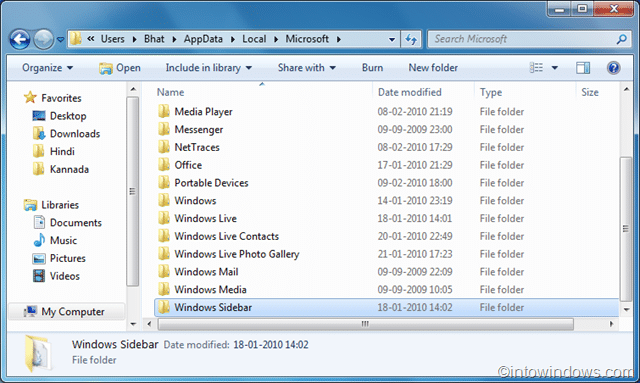Open the recent pages dropdown arrow
The image size is (640, 383).
click(60, 40)
